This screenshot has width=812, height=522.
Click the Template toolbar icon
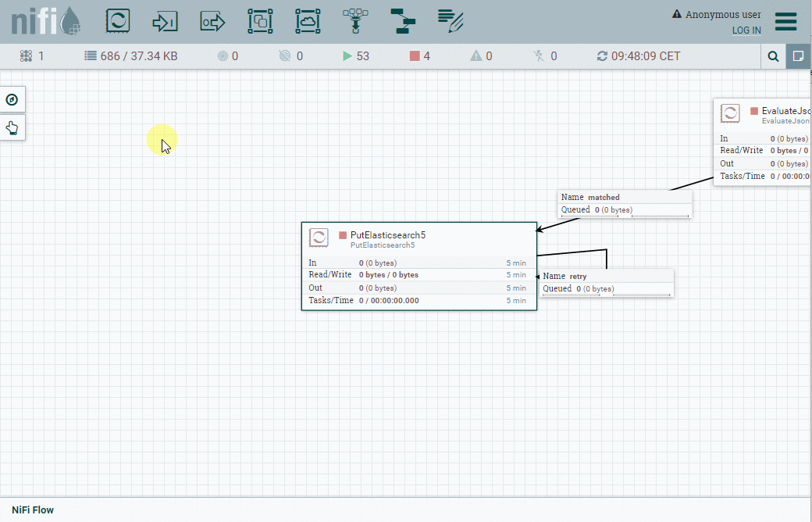(403, 21)
